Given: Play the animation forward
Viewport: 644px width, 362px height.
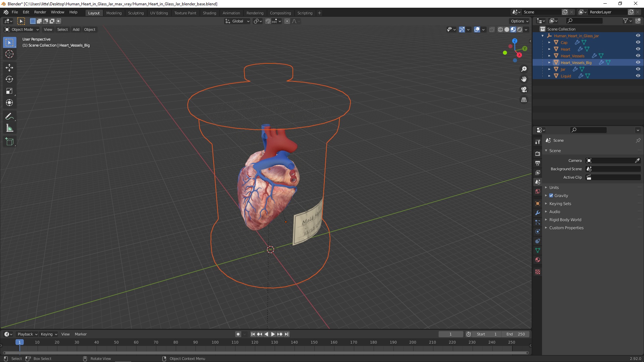Looking at the screenshot, I should coord(273,334).
